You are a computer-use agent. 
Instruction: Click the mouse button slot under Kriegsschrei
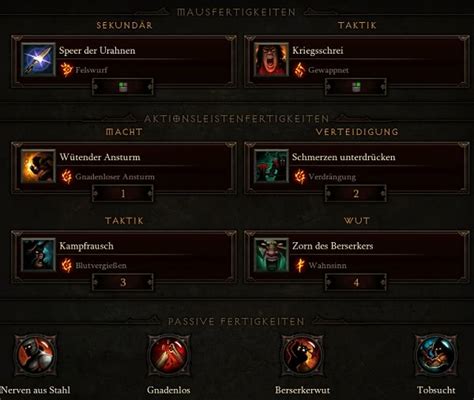tap(356, 87)
